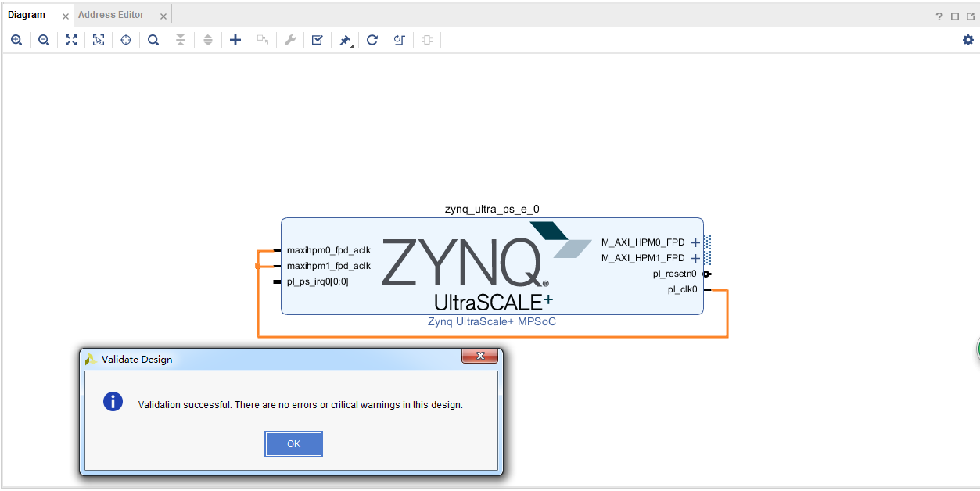Select the zynq_ultra_ps_e_0 block name
Image resolution: width=980 pixels, height=491 pixels.
(x=492, y=209)
